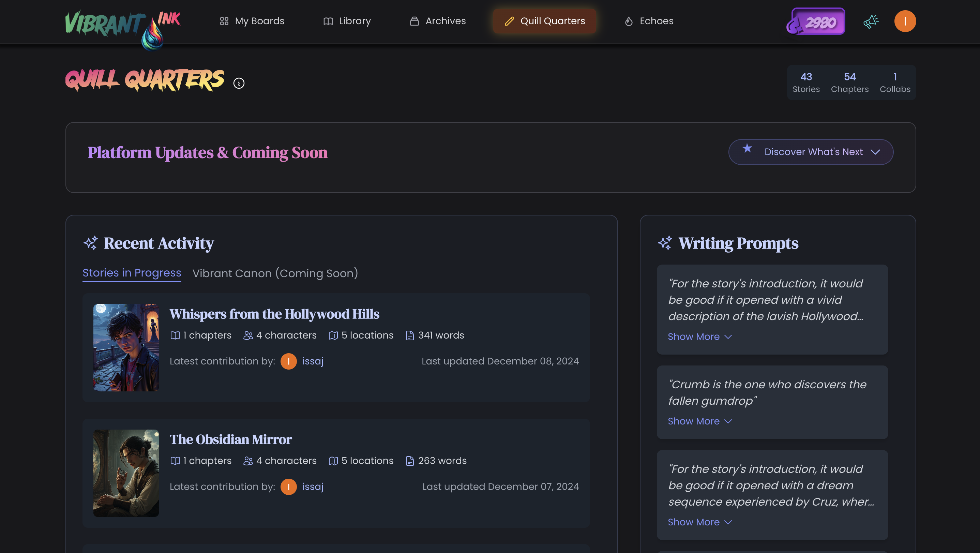Show more of the Cruz dream sequence prompt
Screen dimensions: 980x553
click(699, 522)
